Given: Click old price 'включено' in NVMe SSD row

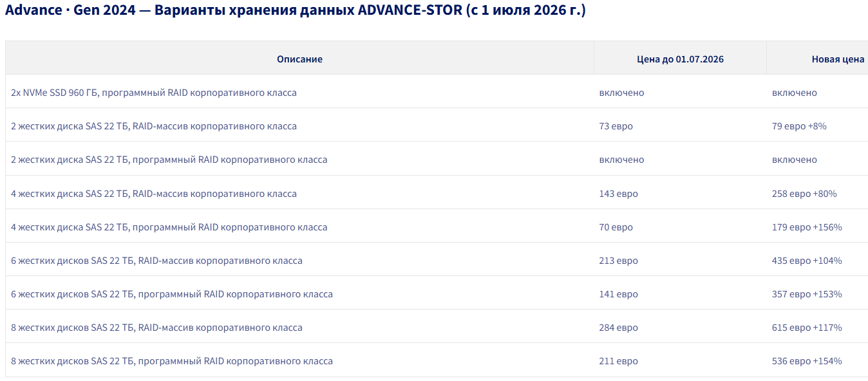Looking at the screenshot, I should click(621, 93).
